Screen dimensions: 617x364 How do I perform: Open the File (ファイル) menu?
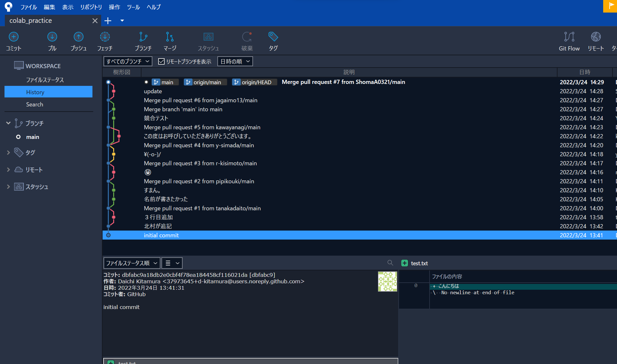pos(29,7)
